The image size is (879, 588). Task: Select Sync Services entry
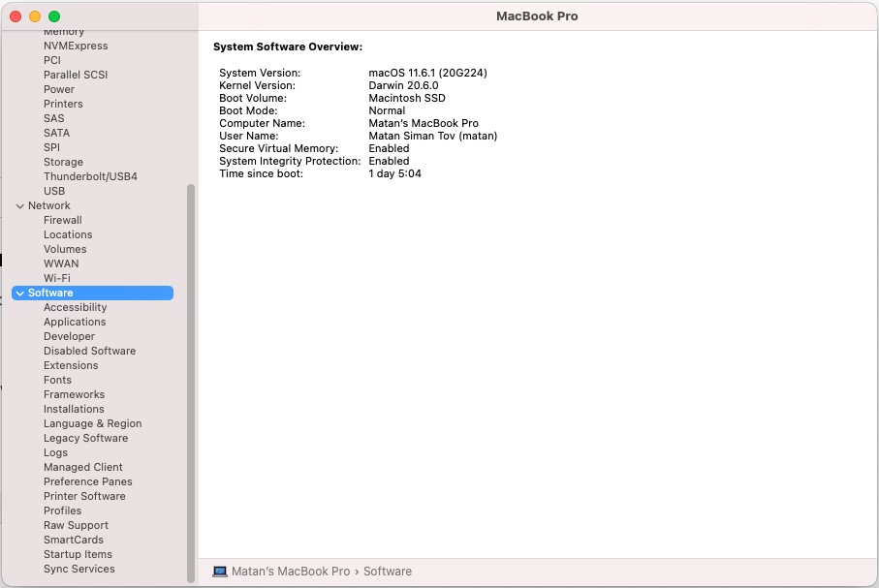coord(79,570)
